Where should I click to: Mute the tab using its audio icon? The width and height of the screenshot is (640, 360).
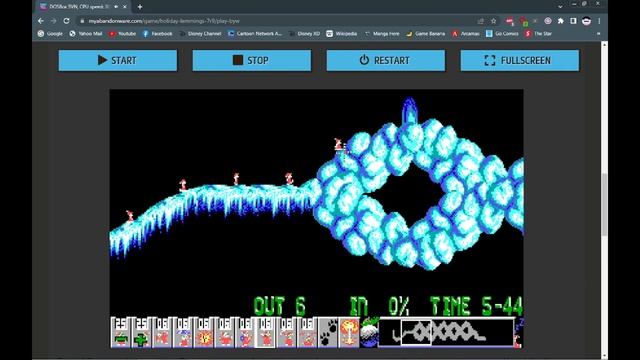pyautogui.click(x=116, y=7)
